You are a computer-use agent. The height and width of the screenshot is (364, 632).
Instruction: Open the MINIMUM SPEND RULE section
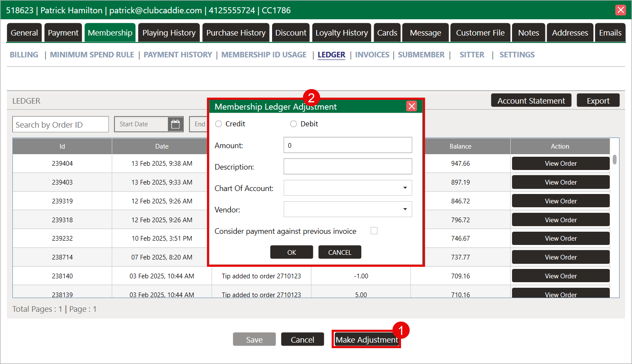[x=92, y=55]
